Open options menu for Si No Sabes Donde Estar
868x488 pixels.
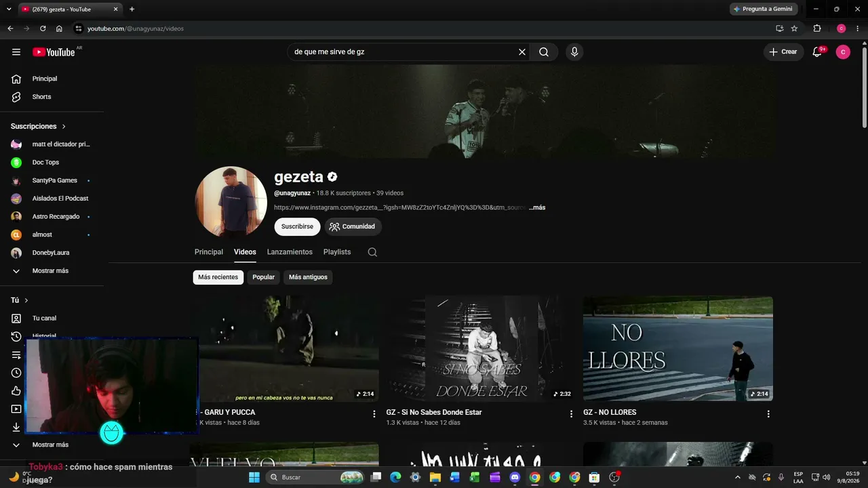pos(571,414)
